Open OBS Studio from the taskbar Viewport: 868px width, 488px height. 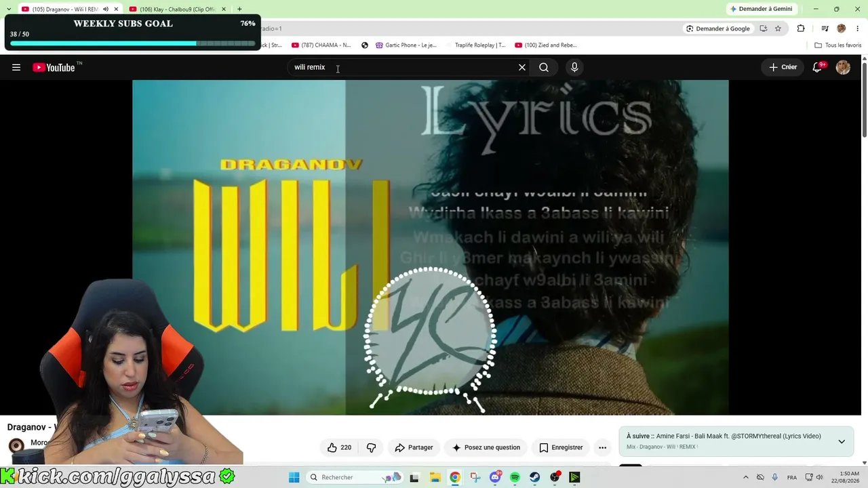pyautogui.click(x=555, y=477)
